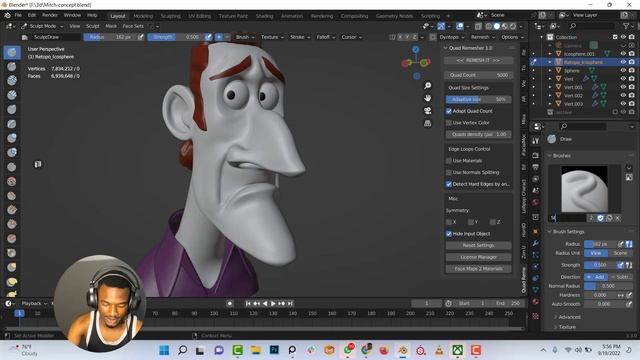Open the Render properties tab icon

[536, 156]
